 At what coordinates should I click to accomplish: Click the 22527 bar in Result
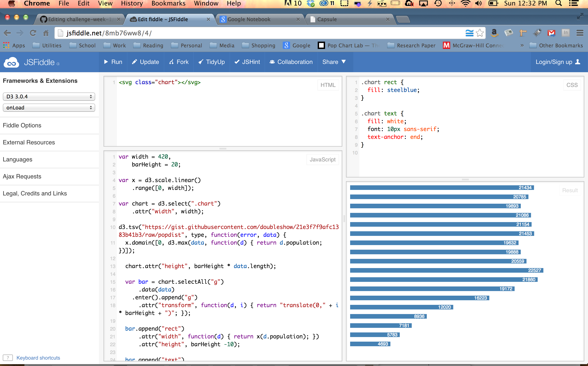(447, 270)
